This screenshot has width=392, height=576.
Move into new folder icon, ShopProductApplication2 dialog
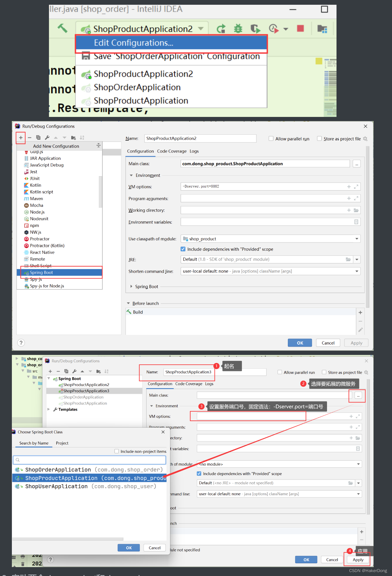73,138
